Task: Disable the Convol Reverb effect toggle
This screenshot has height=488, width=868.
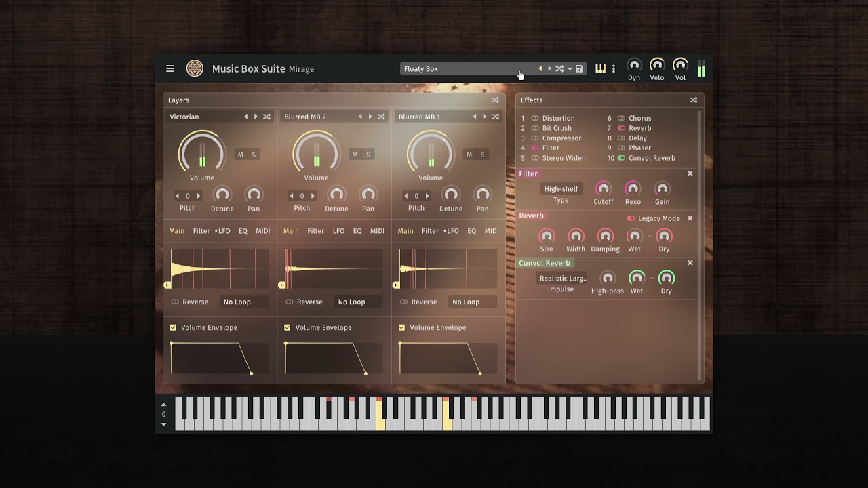Action: [x=621, y=158]
